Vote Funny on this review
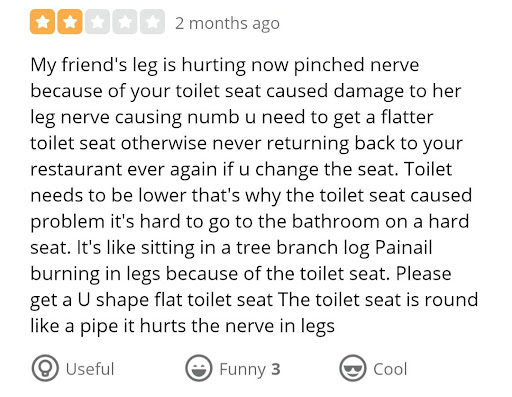 pos(233,368)
